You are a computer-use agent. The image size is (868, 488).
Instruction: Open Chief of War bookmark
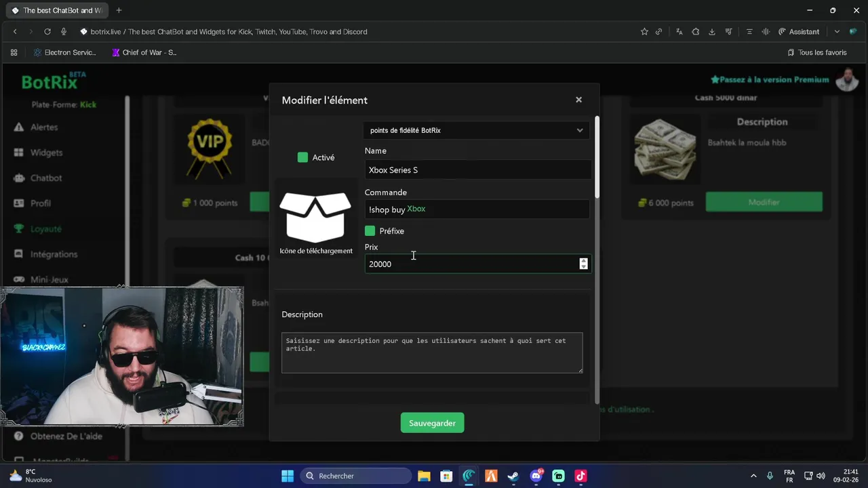(x=144, y=52)
